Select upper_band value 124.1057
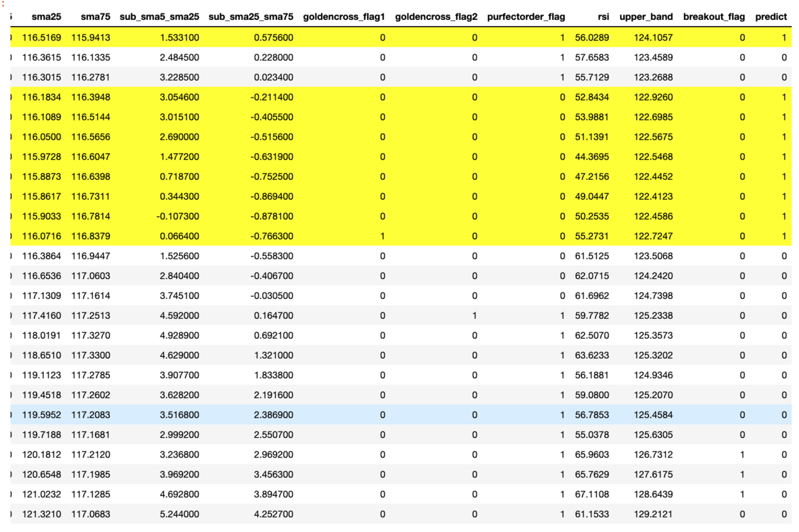 [x=653, y=38]
